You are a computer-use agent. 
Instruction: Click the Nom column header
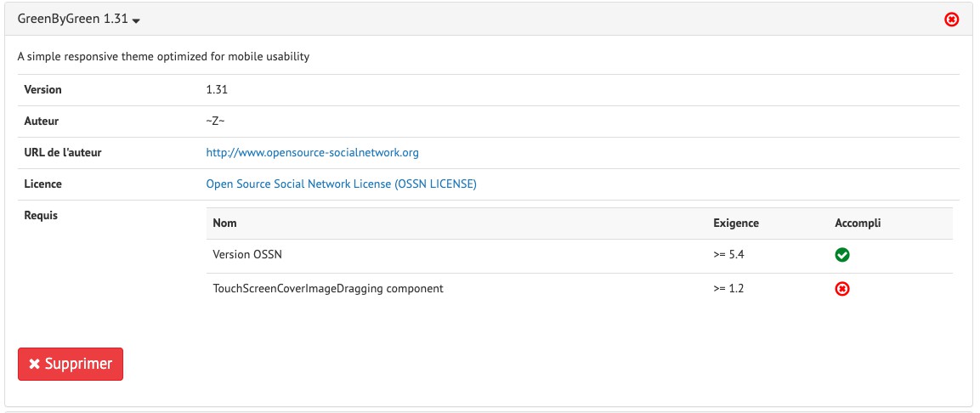[x=224, y=223]
